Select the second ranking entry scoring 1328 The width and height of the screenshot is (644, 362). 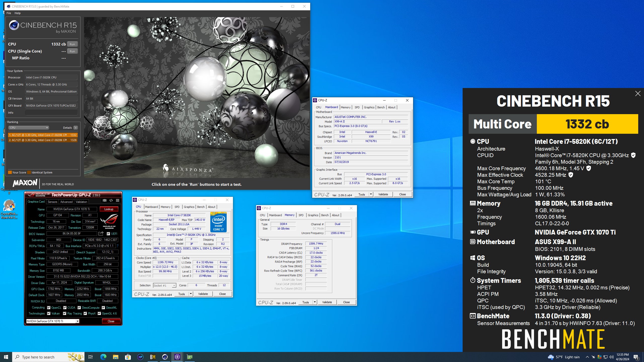[43, 140]
